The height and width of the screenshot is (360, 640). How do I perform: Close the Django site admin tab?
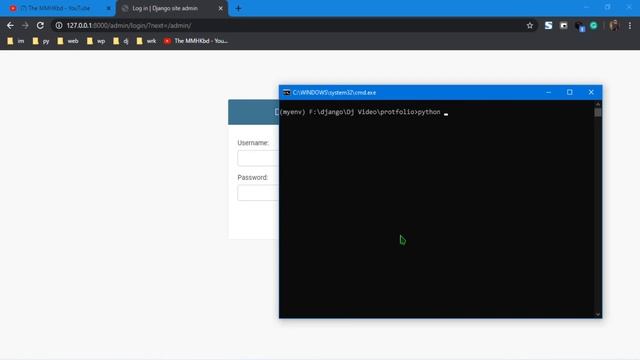pos(220,8)
